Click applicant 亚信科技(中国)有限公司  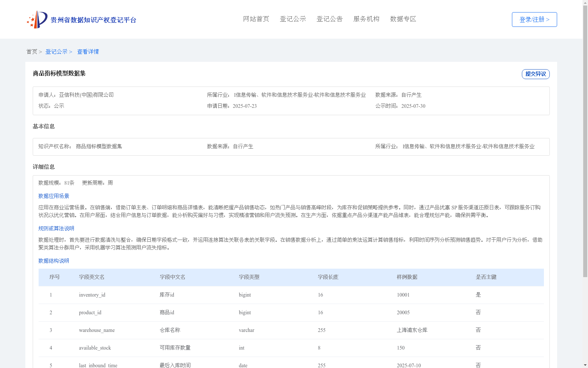[x=86, y=95]
